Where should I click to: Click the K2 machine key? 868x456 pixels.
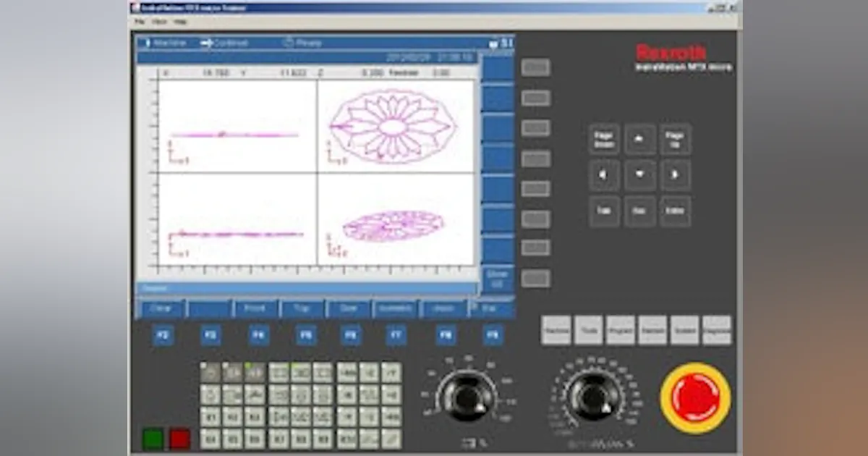click(232, 417)
